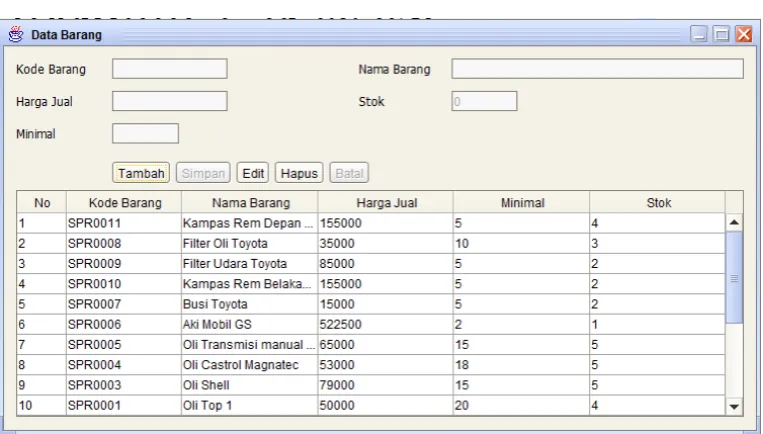The image size is (763, 434).
Task: Click the No column header
Action: point(42,202)
